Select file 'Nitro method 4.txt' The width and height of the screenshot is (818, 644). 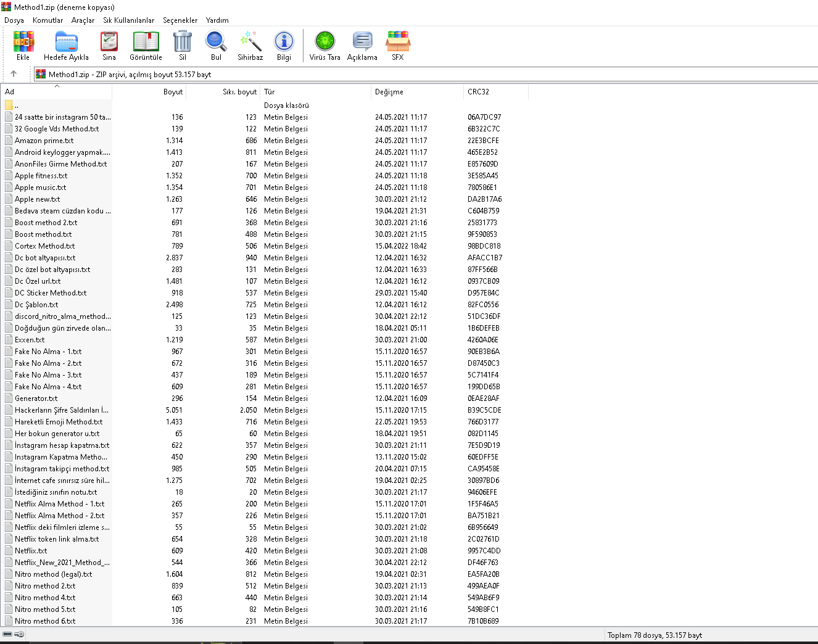[45, 598]
